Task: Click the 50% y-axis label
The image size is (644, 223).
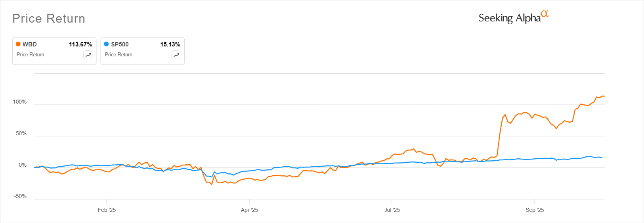Action: click(21, 134)
